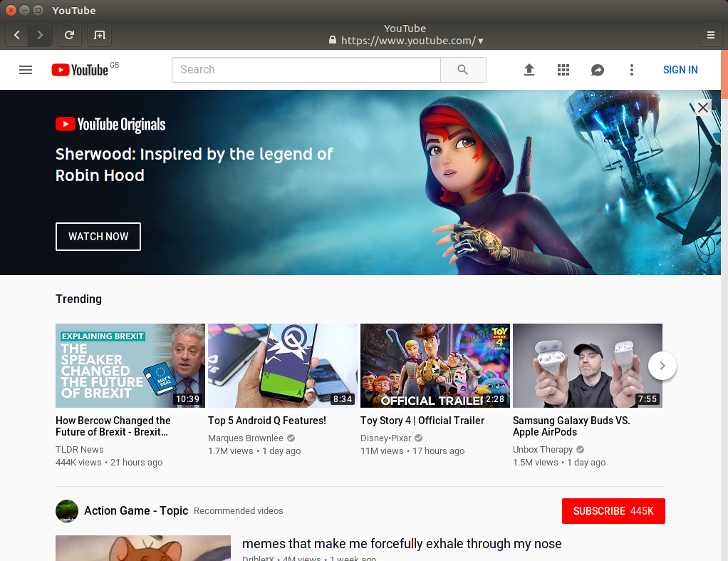Click the '444K views' text under Bercow video
The height and width of the screenshot is (561, 728).
(78, 463)
